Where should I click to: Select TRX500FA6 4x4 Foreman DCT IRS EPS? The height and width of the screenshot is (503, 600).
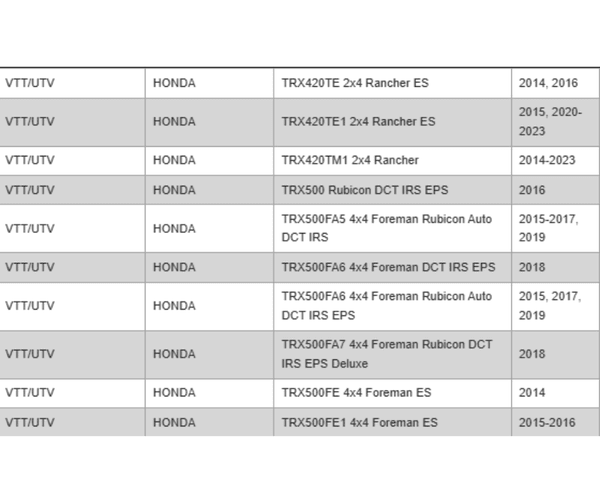[x=388, y=267]
